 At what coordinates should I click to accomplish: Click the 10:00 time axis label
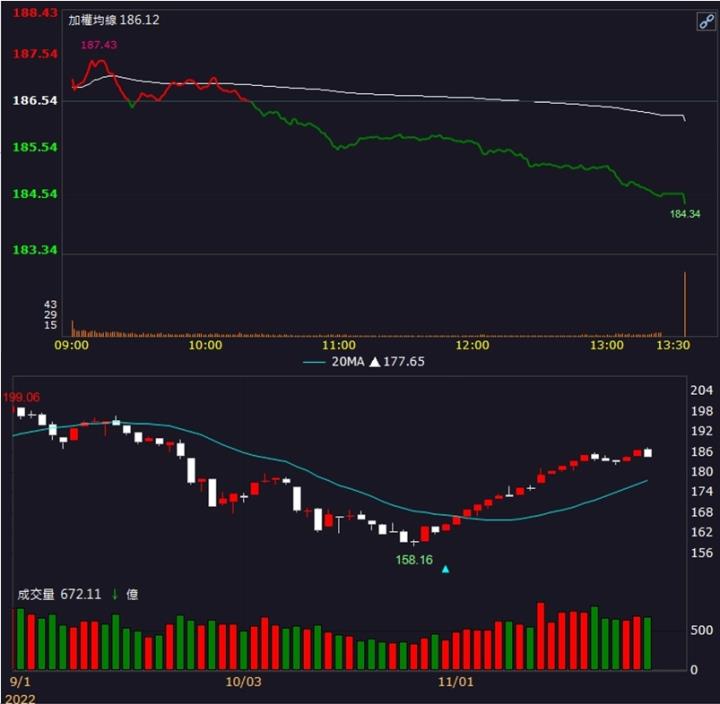[205, 345]
